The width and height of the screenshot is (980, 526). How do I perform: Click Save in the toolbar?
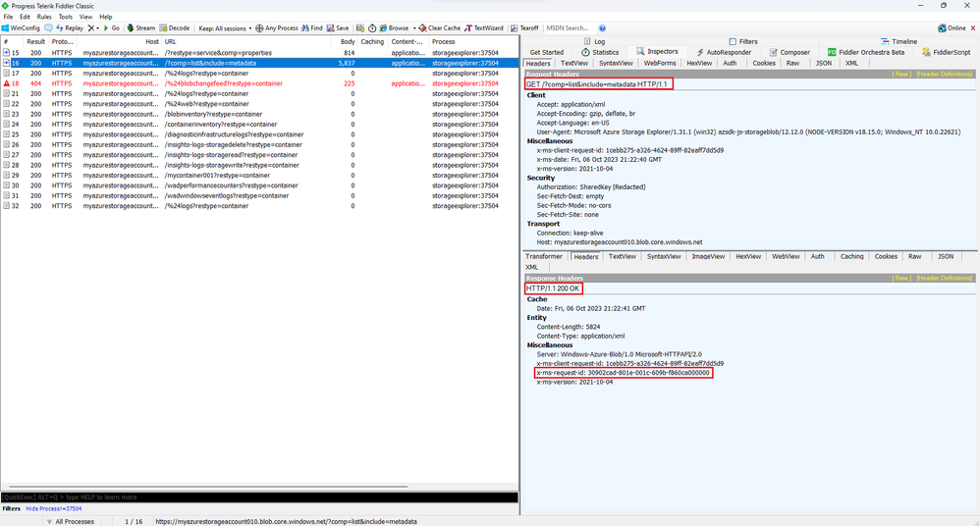point(338,28)
